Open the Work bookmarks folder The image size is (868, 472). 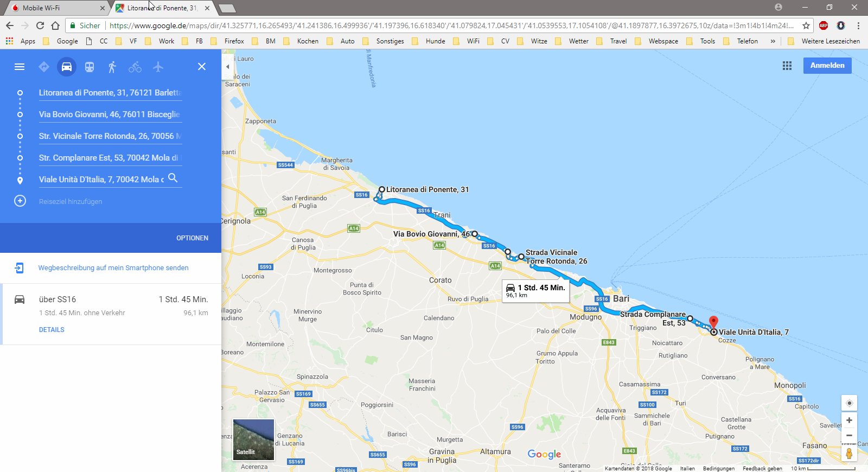pos(159,41)
